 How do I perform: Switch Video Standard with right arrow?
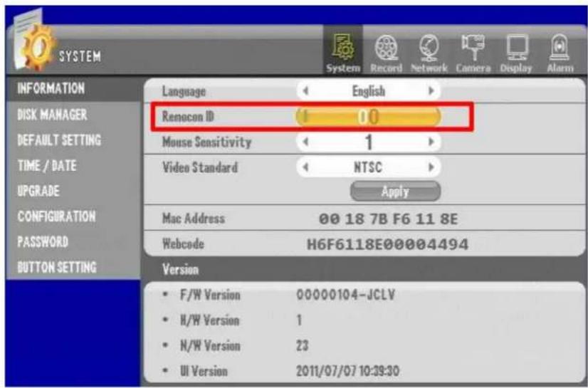click(x=431, y=167)
